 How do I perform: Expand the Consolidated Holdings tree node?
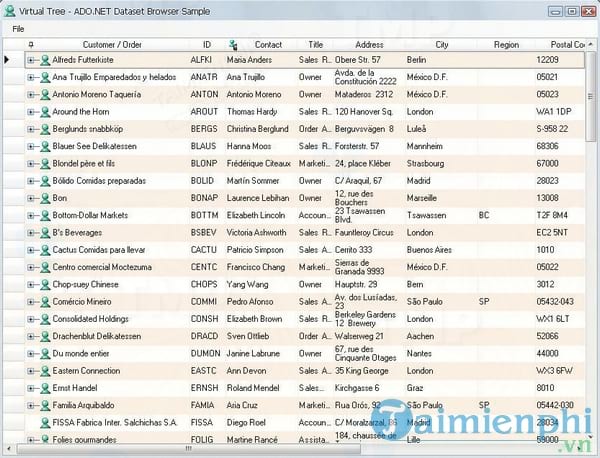coord(32,319)
